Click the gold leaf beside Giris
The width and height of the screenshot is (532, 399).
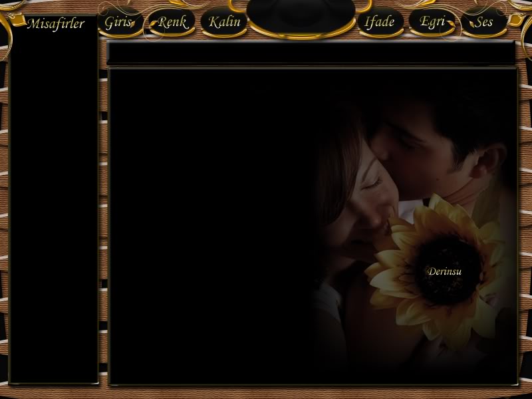[x=132, y=24]
